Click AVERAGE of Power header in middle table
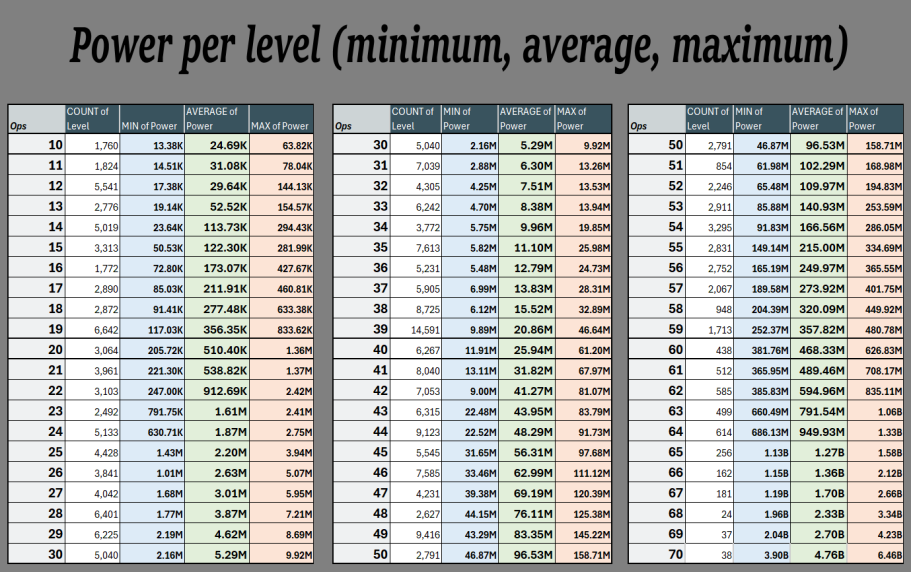The image size is (911, 572). [x=525, y=118]
